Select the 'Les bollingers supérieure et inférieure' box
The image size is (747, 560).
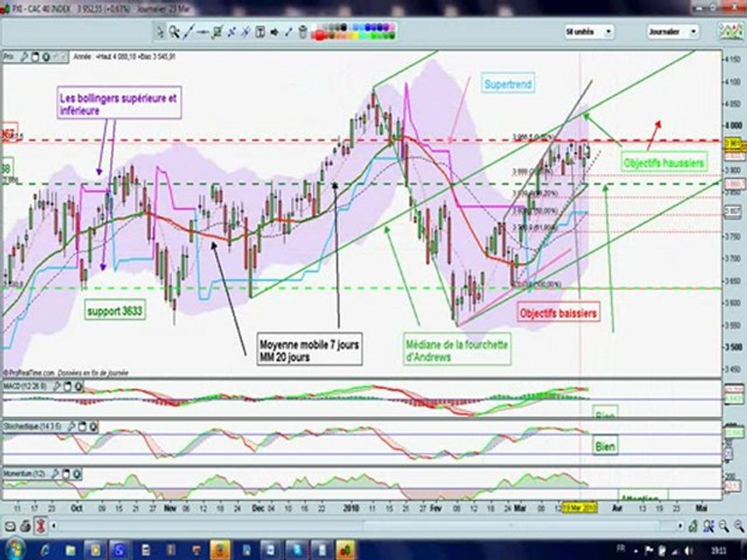coord(118,103)
